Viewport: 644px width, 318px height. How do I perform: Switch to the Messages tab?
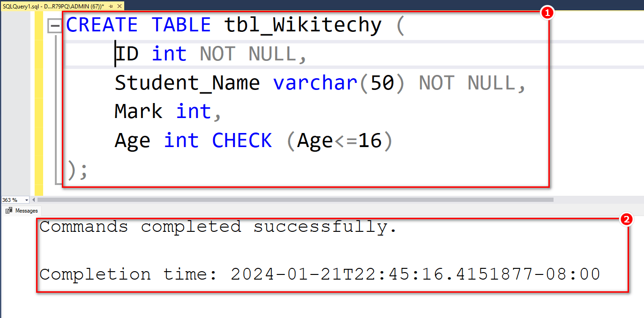[22, 211]
